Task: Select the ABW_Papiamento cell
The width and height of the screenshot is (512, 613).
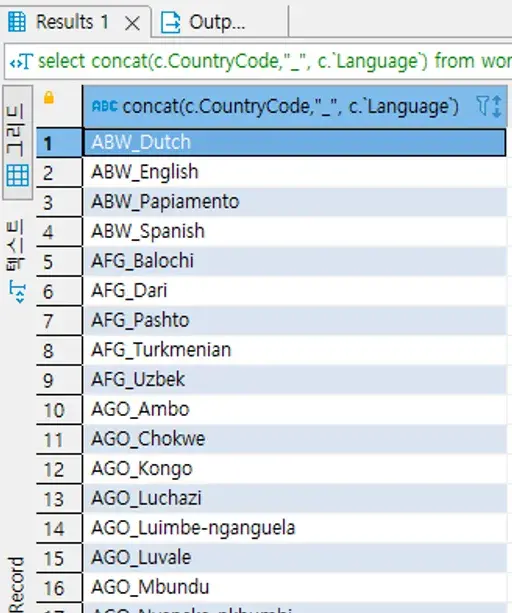Action: pyautogui.click(x=295, y=202)
